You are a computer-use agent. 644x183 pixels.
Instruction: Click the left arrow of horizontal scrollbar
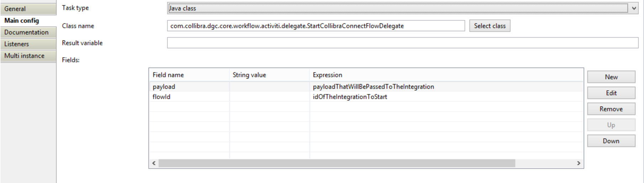coord(154,163)
